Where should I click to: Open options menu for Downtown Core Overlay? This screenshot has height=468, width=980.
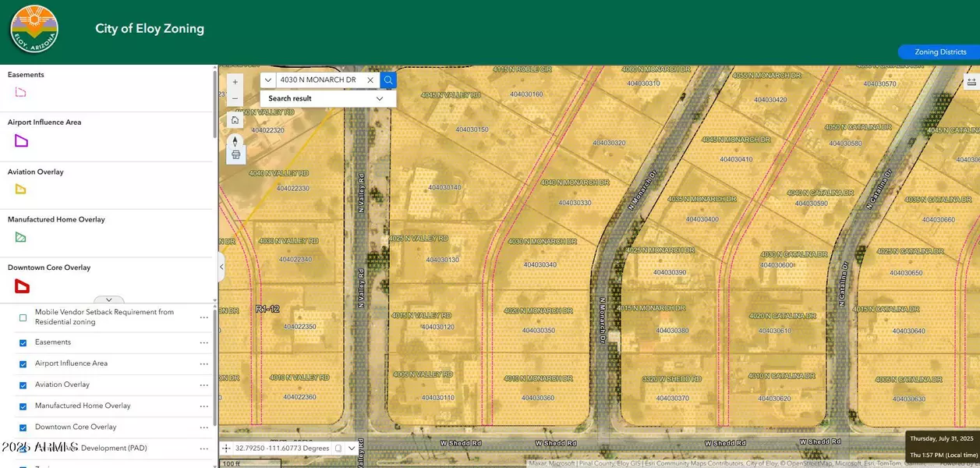pos(204,427)
